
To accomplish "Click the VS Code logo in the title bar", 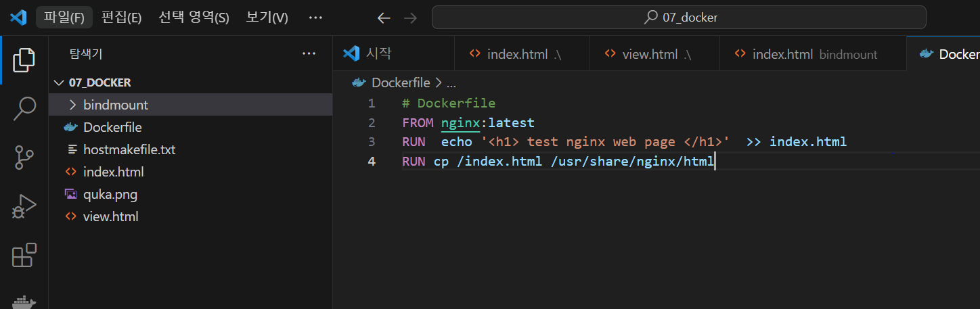I will coord(18,18).
